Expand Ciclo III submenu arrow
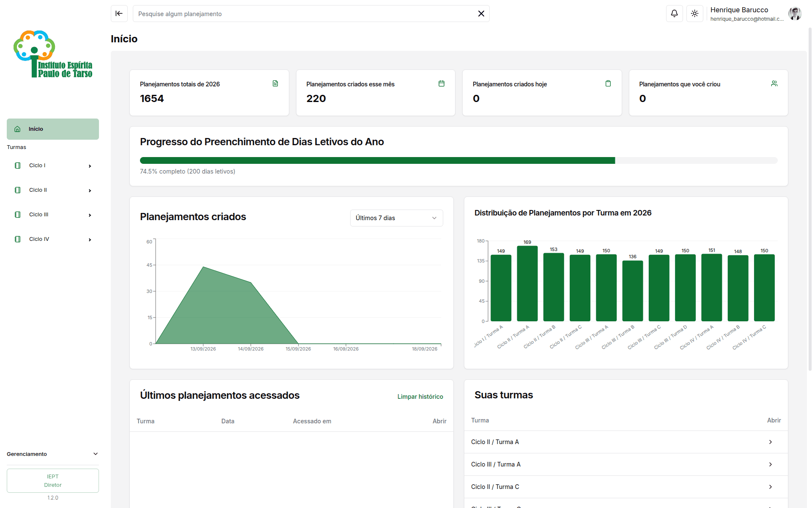The width and height of the screenshot is (812, 508). [x=90, y=215]
